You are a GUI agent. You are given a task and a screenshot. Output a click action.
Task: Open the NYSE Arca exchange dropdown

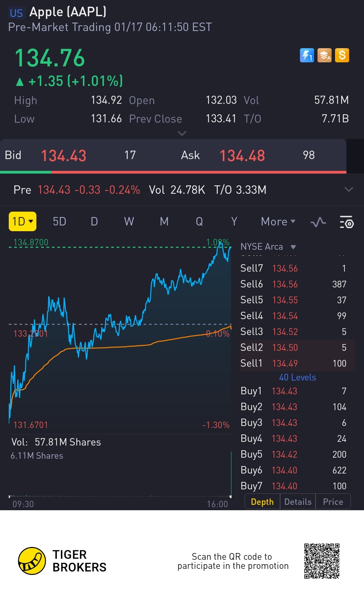(268, 247)
